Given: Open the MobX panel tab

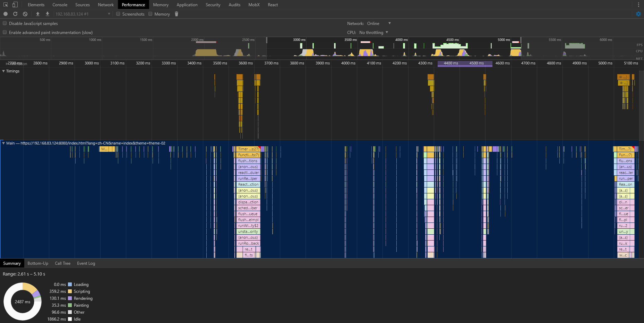Looking at the screenshot, I should [254, 5].
